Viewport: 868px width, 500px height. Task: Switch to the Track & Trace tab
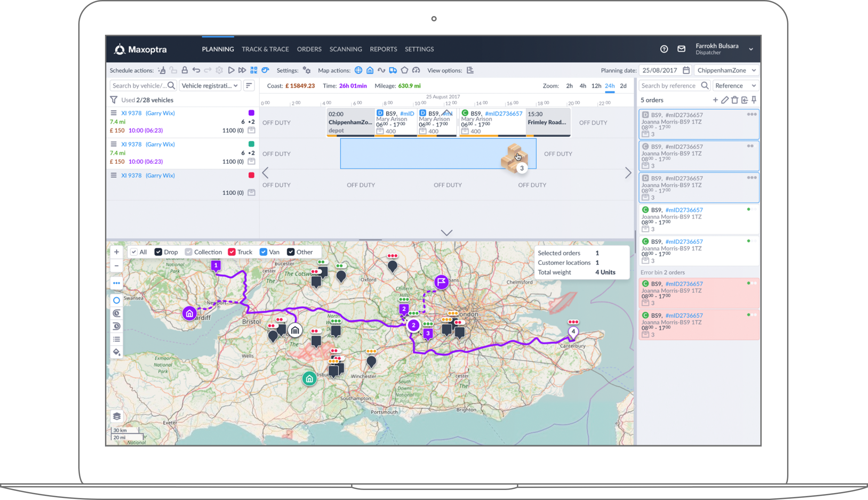265,49
